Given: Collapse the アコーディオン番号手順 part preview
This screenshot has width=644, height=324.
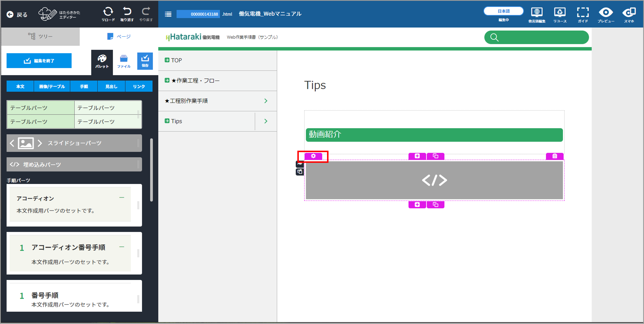Looking at the screenshot, I should point(122,247).
